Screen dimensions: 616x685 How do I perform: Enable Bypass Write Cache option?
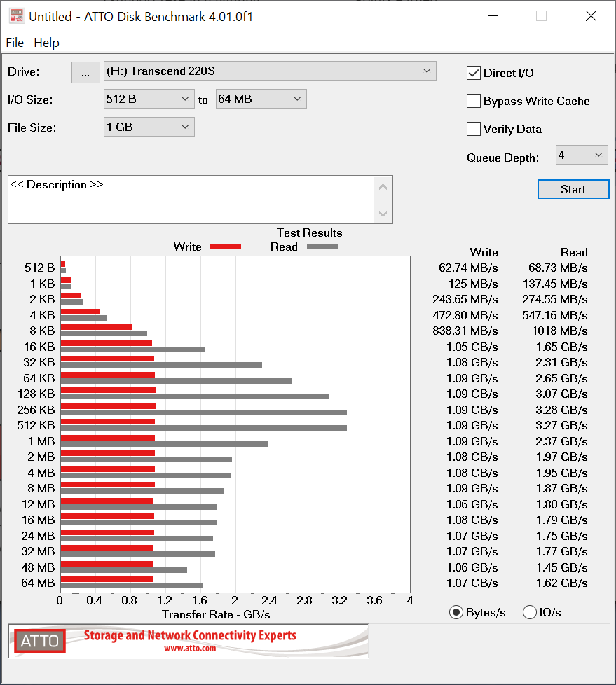pos(474,101)
